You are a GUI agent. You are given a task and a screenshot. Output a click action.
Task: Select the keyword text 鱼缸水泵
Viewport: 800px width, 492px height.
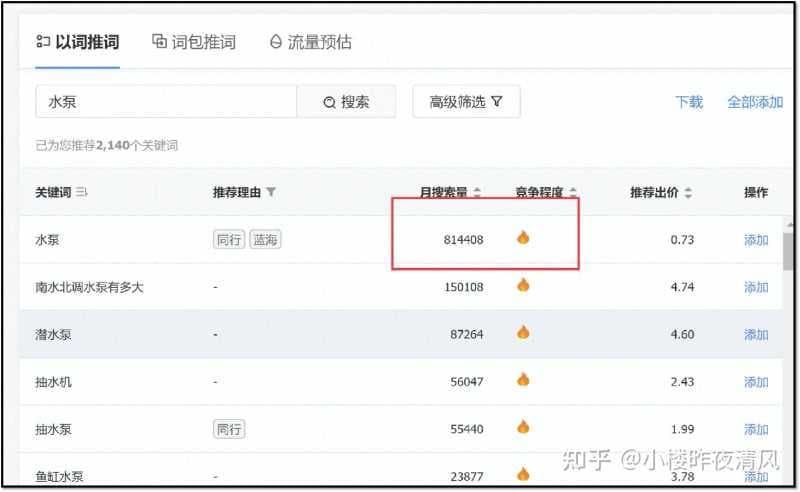click(59, 477)
